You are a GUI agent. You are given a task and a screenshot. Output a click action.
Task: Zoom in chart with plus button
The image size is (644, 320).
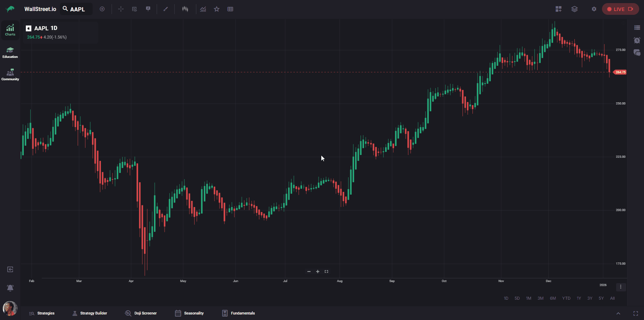pos(318,271)
